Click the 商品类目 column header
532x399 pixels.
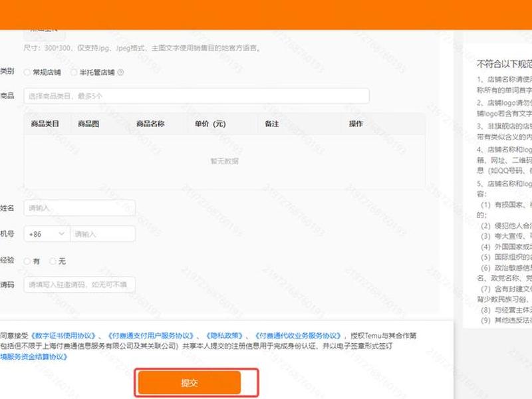pos(45,124)
